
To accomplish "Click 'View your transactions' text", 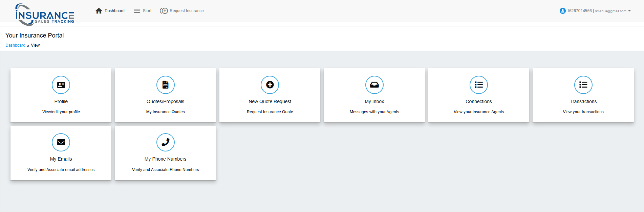I will 583,112.
